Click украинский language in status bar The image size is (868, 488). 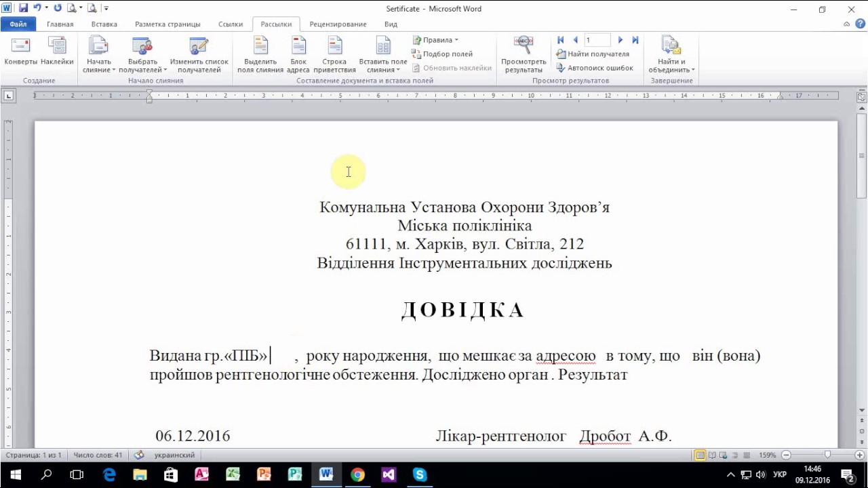(174, 455)
